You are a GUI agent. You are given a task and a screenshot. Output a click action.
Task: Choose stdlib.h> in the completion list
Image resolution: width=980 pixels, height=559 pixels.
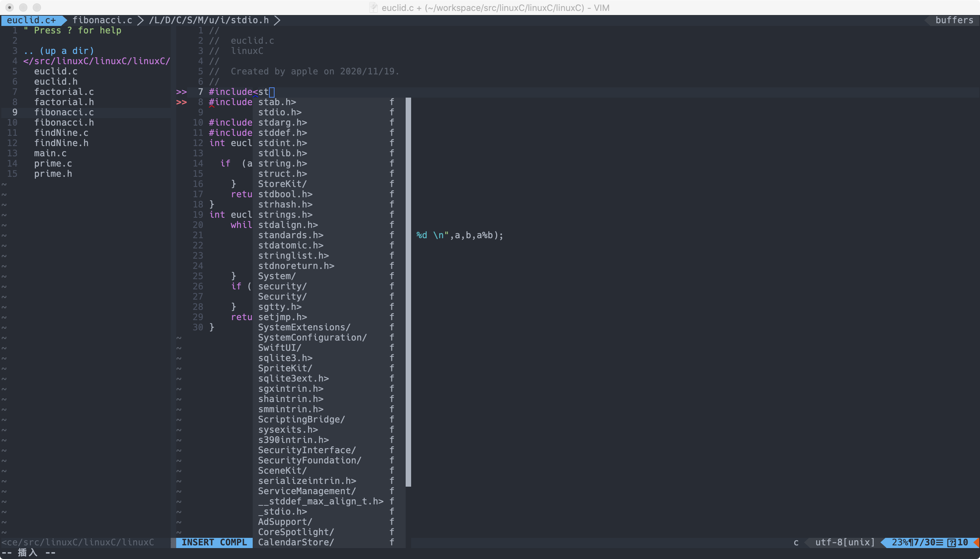282,153
